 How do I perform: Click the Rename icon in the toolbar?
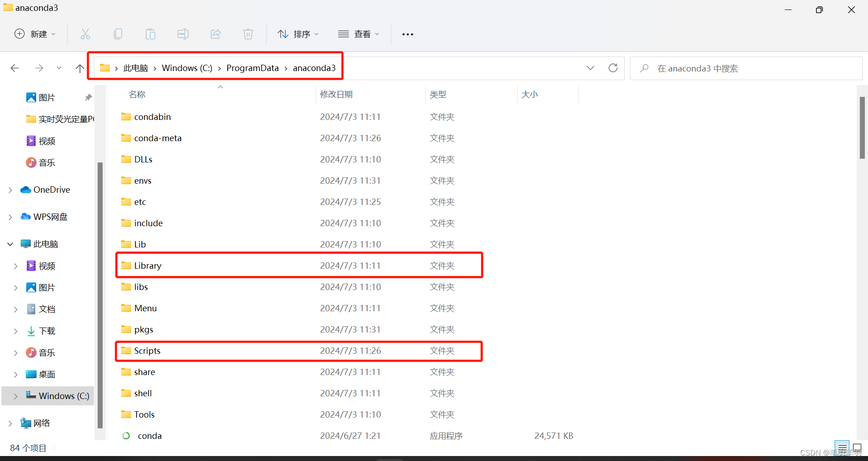[x=183, y=34]
